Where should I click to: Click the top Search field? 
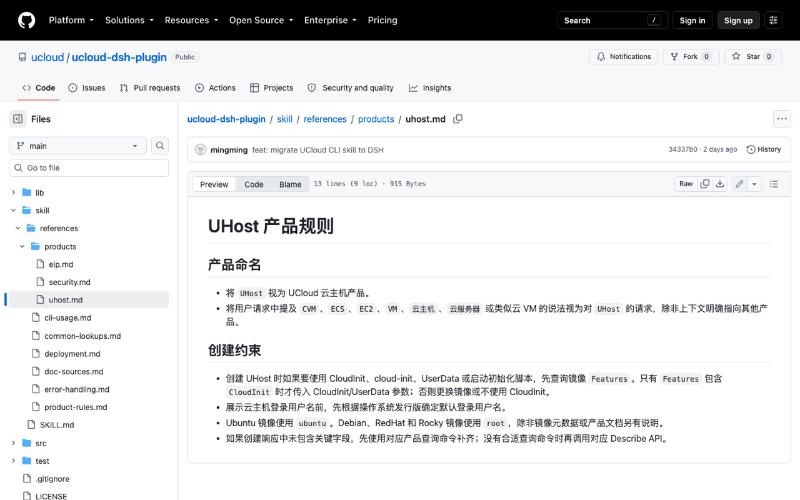pos(612,20)
